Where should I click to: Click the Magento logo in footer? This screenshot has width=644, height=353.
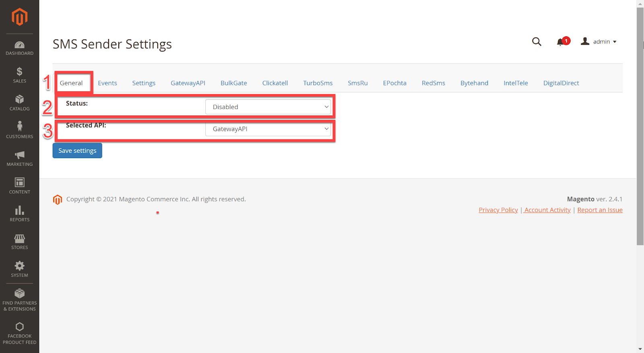coord(58,200)
